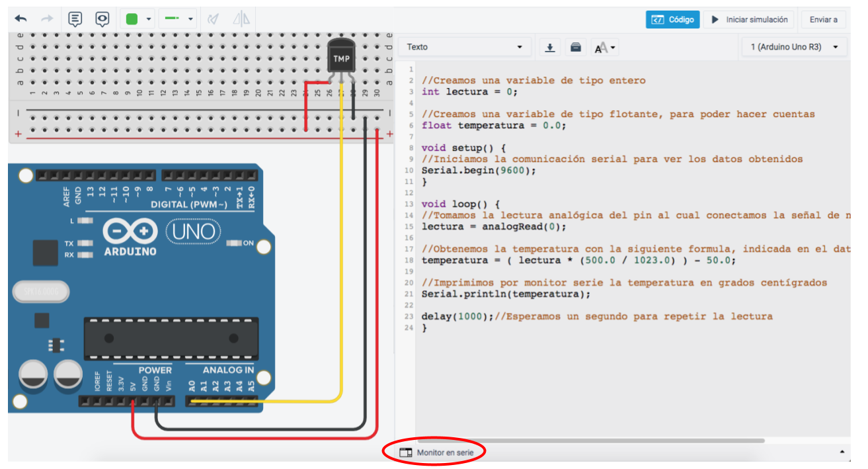
Task: Click the mirror flip icon
Action: 241,19
